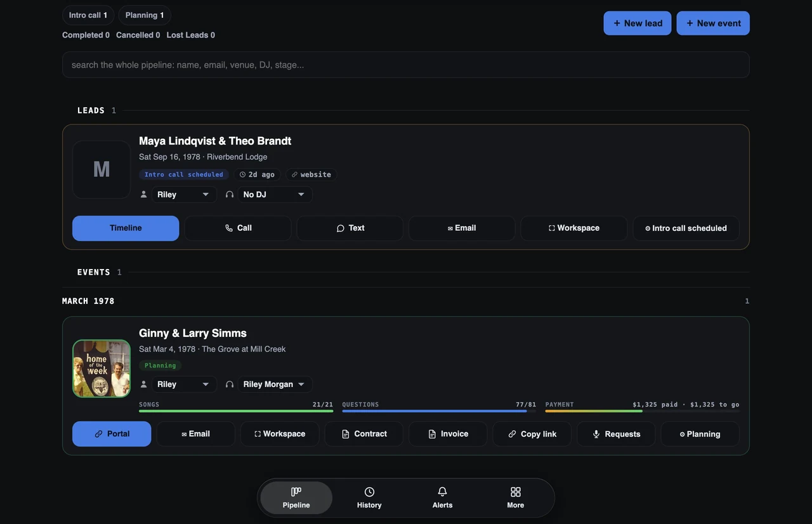Viewport: 812px width, 524px height.
Task: Filter by the Intro call stage chip
Action: (88, 15)
